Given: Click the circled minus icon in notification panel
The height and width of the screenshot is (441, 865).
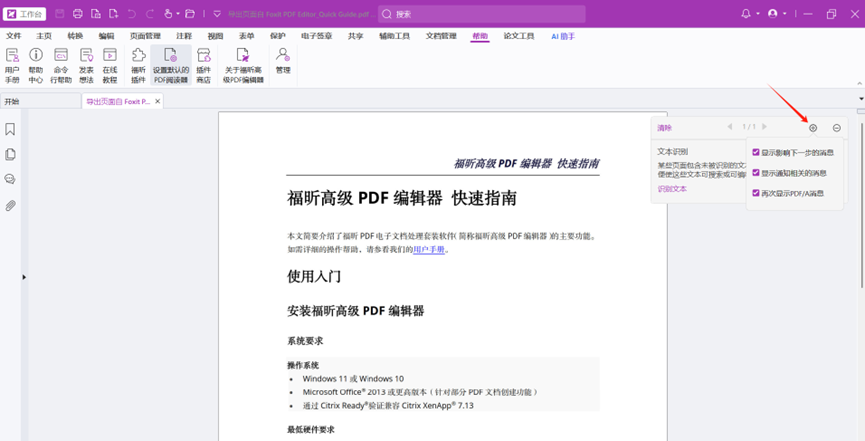Looking at the screenshot, I should coord(837,128).
